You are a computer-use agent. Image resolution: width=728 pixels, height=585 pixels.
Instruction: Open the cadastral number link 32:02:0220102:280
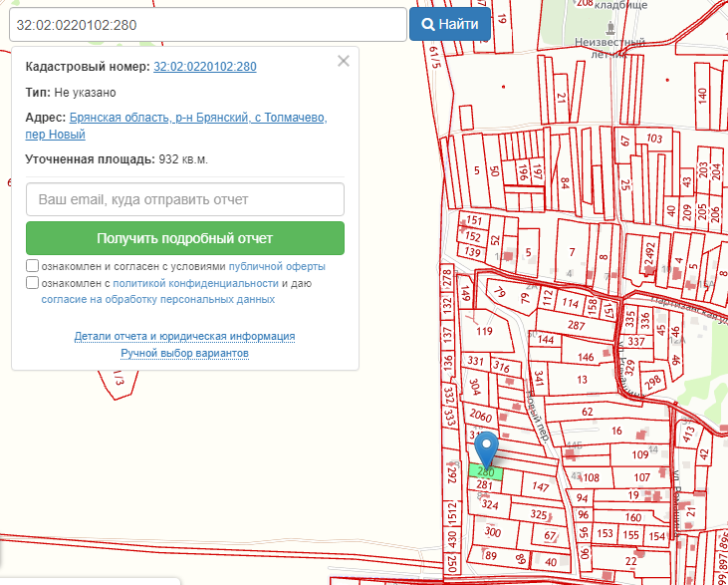205,68
